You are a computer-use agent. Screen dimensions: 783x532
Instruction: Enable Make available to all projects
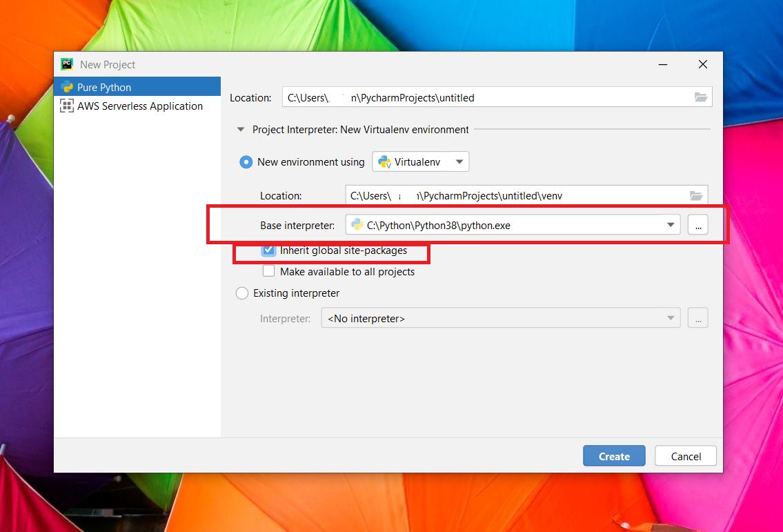269,272
